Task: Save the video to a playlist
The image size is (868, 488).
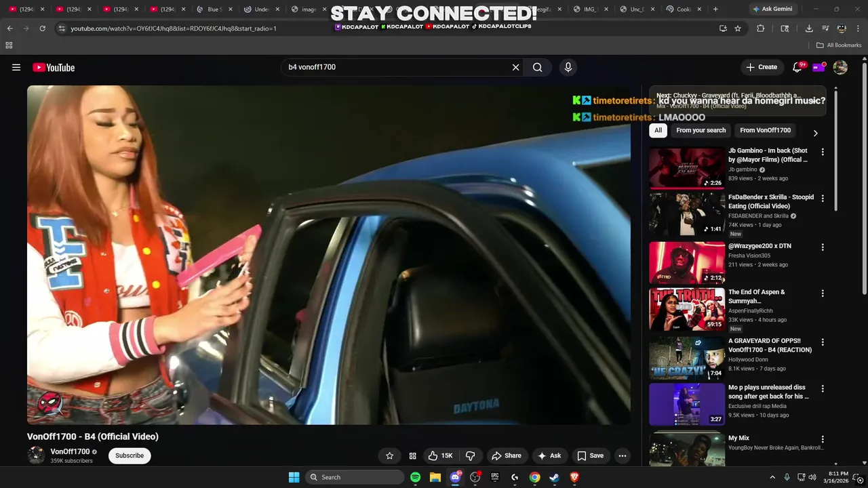Action: 590,455
